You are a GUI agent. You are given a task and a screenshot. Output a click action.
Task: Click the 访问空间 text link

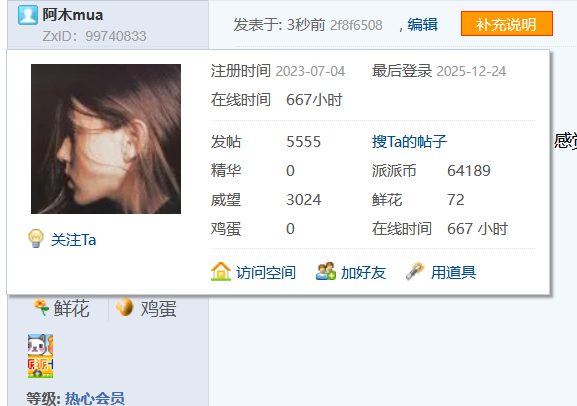[x=266, y=273]
